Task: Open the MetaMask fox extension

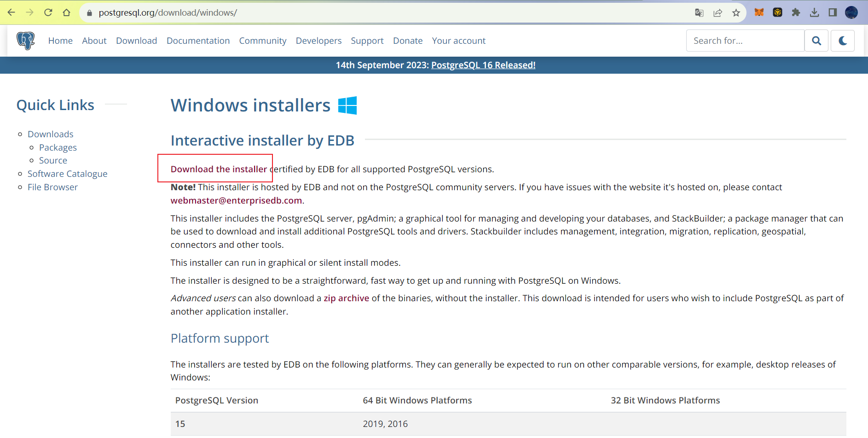Action: click(759, 12)
